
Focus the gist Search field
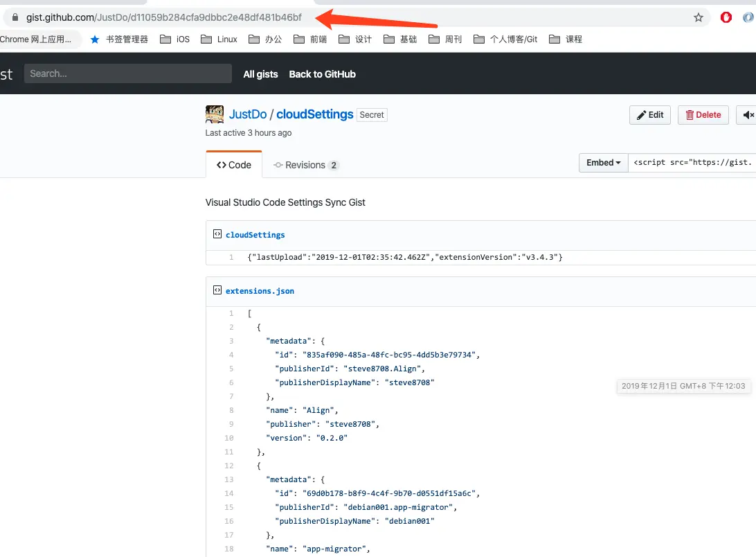pos(128,74)
